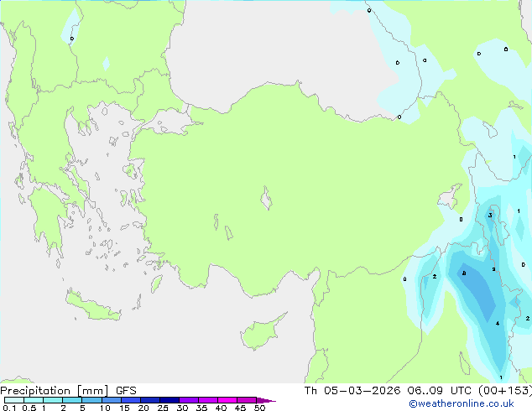
Task: Click the legend value '50'
Action: (x=259, y=408)
